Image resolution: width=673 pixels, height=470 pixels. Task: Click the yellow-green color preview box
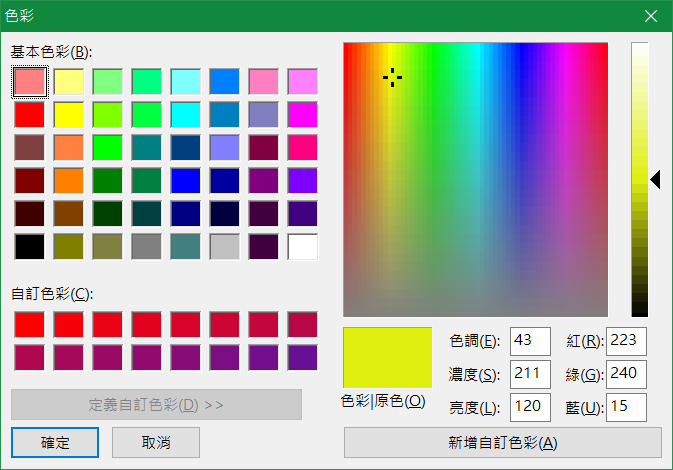click(388, 358)
